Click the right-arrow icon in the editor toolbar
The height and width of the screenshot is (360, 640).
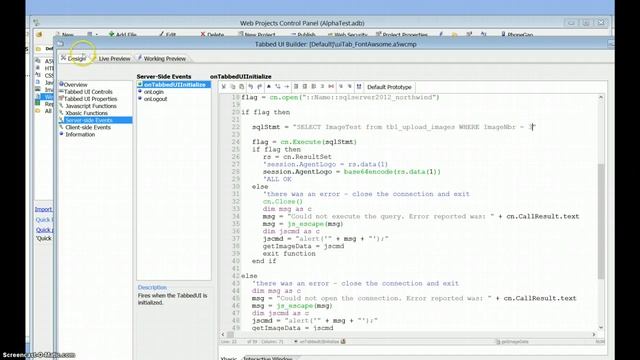pyautogui.click(x=287, y=87)
